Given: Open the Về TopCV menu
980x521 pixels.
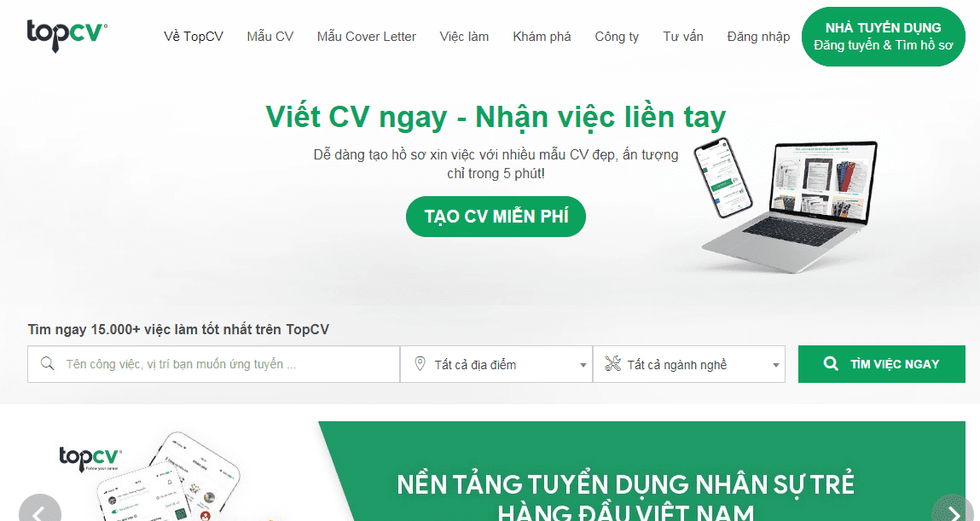Looking at the screenshot, I should (x=193, y=37).
